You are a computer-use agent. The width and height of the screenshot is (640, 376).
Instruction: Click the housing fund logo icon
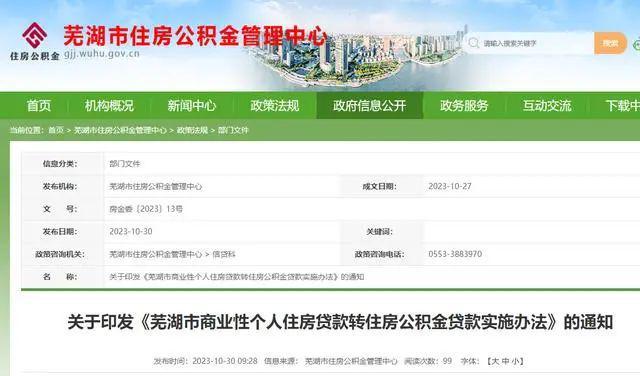pos(34,36)
